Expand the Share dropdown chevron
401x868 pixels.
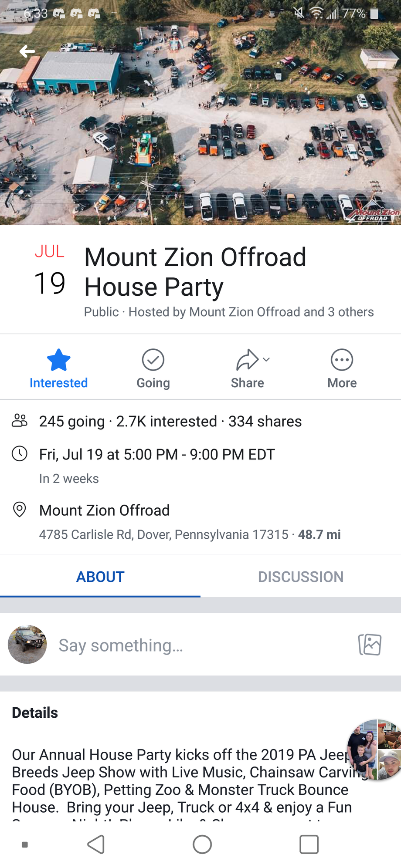click(267, 360)
